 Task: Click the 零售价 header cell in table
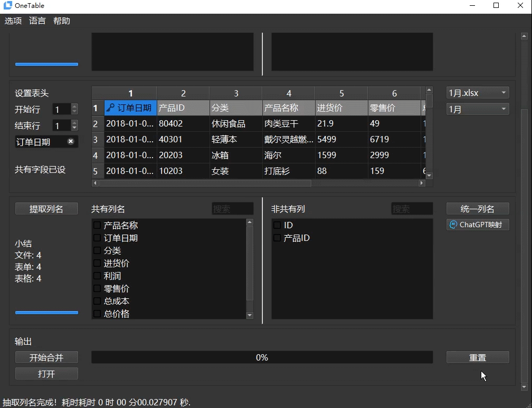[x=394, y=108]
